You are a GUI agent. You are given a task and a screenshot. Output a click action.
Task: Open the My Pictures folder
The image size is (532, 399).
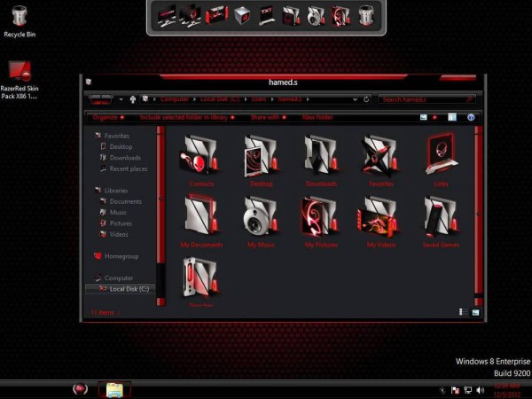click(x=321, y=221)
